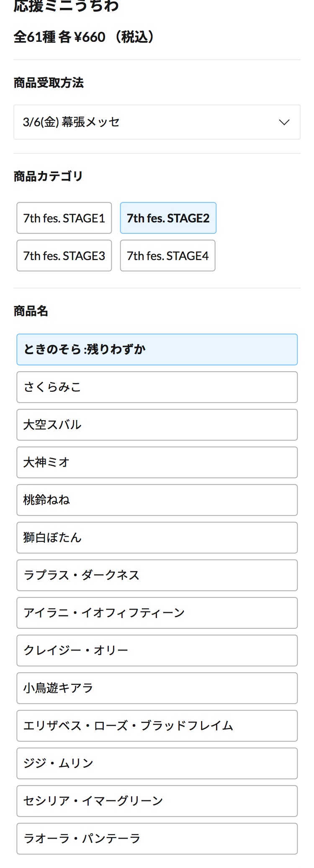Choose クレイジー・オリー product option

coord(157,651)
